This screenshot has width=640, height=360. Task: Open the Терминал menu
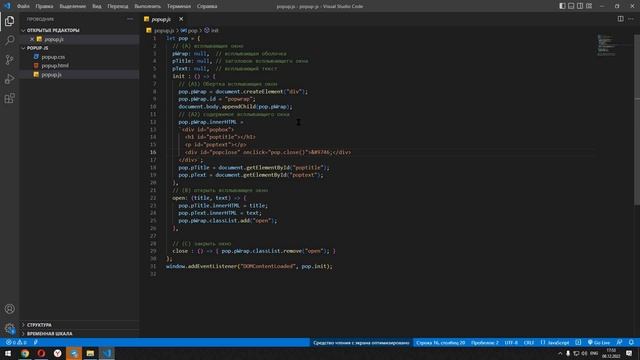[x=179, y=6]
